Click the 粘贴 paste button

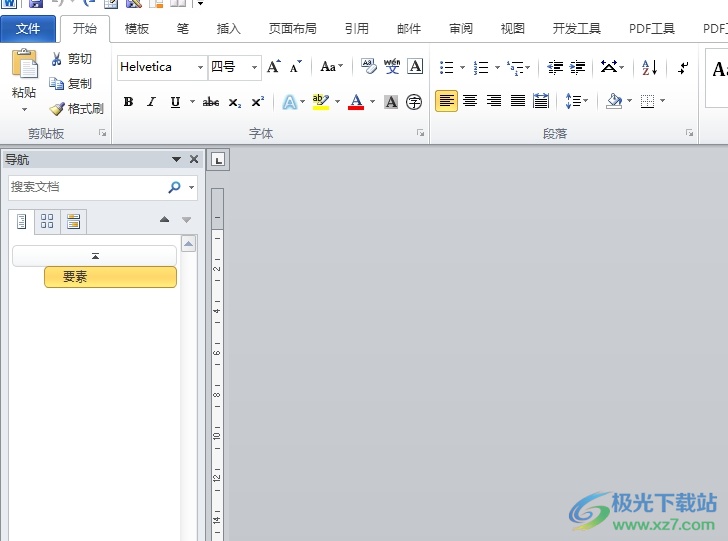(x=24, y=75)
